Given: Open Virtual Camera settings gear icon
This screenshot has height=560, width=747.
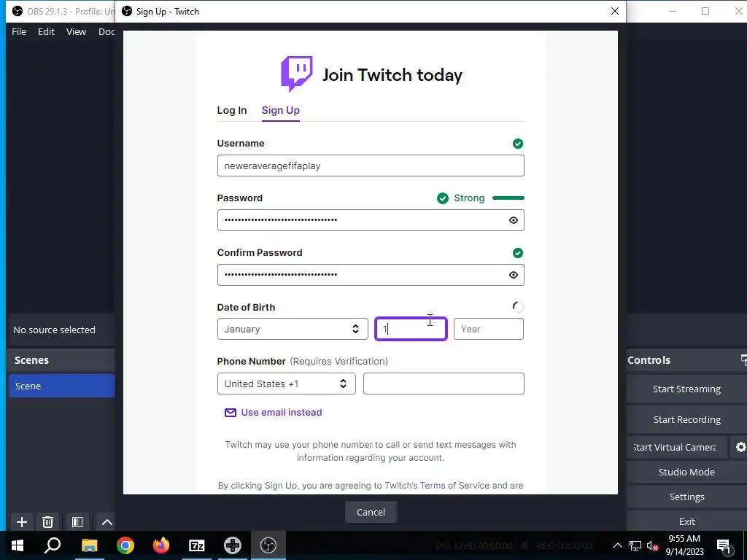Looking at the screenshot, I should coord(740,447).
